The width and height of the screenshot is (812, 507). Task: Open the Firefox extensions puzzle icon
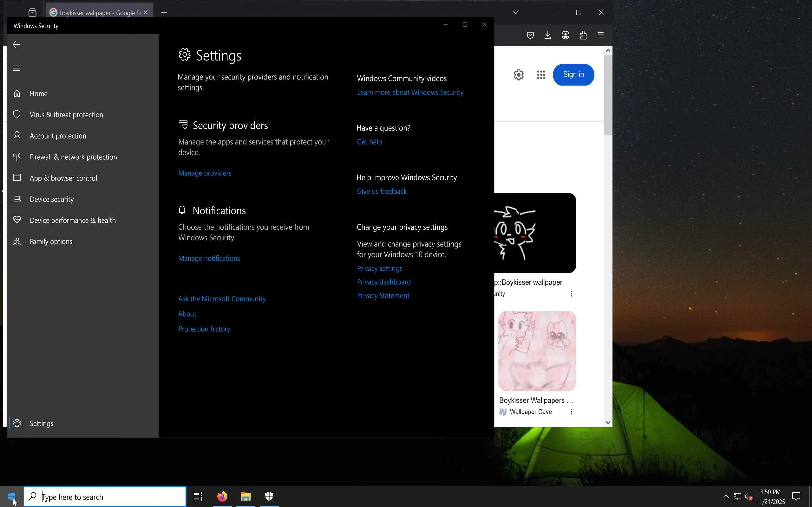[x=583, y=35]
